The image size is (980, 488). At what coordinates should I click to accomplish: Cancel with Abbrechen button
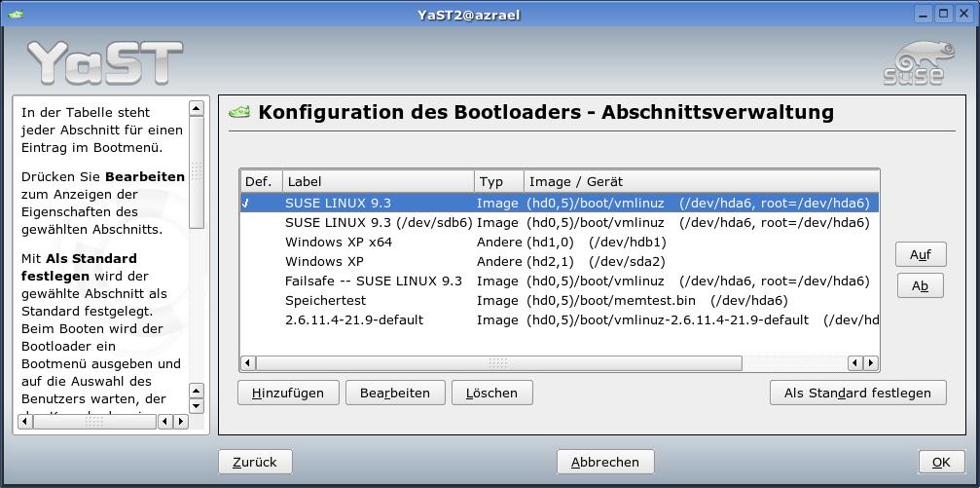(x=605, y=463)
